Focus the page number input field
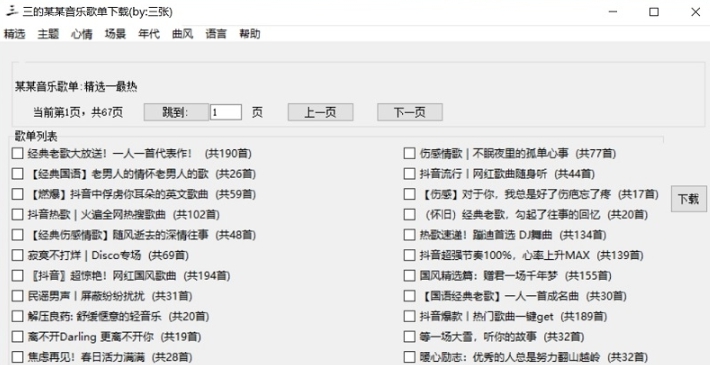The image size is (710, 365). coord(225,112)
